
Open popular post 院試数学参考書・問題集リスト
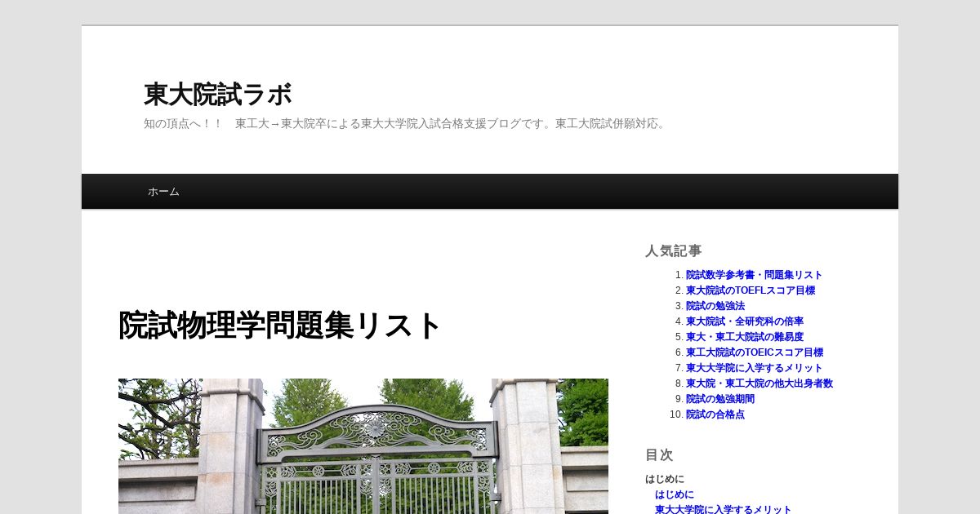coord(754,275)
